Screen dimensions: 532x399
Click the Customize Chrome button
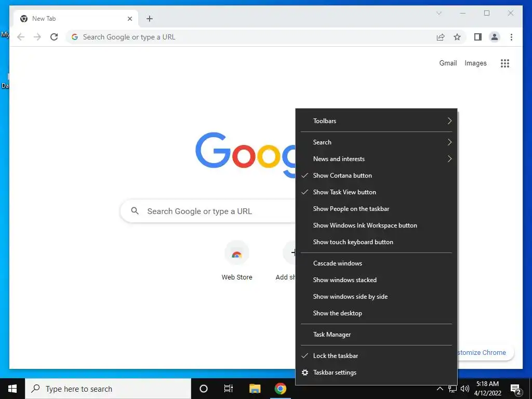pos(486,353)
